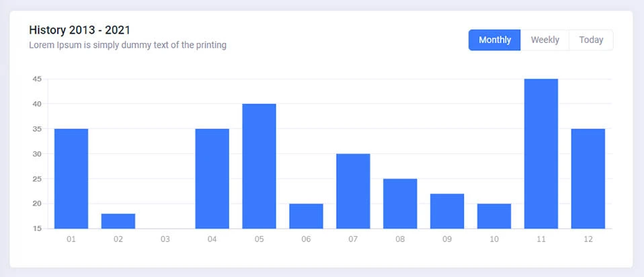Click the 03 x-axis label
The width and height of the screenshot is (644, 277).
[x=165, y=239]
